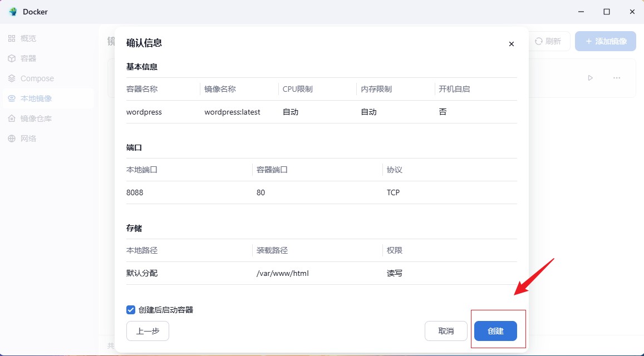Click the 本地镜像 disc icon
644x356 pixels.
coord(12,98)
